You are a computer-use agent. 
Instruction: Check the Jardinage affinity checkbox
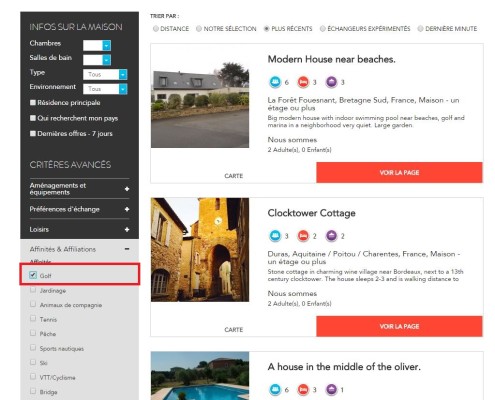[x=33, y=290]
